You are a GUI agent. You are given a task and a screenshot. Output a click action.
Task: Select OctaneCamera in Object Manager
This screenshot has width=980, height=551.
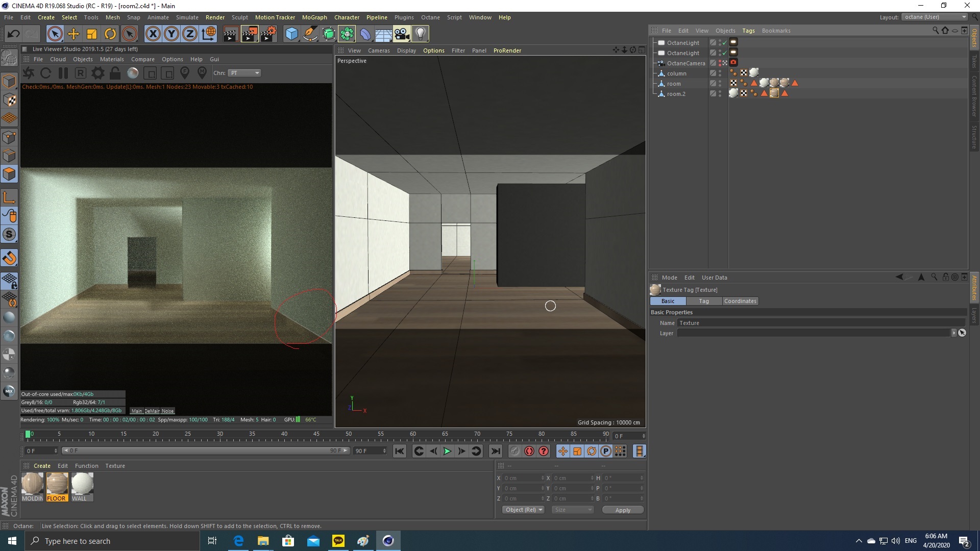click(x=685, y=63)
